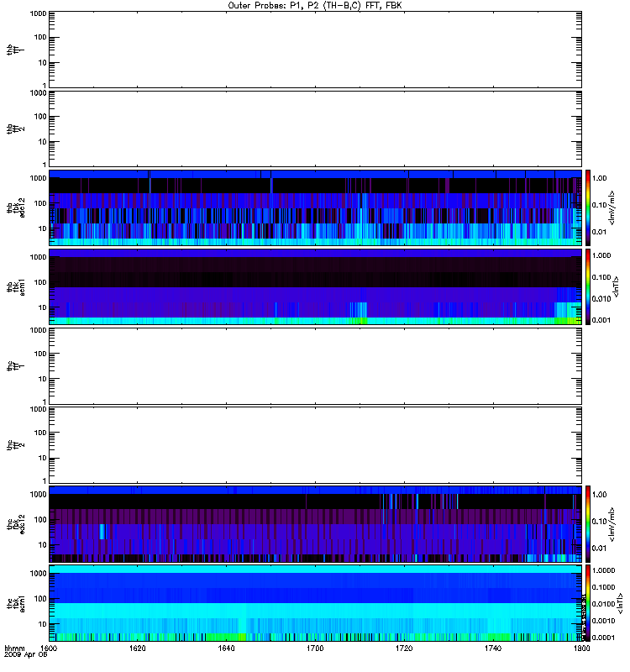Select the thb fbk edc12 spectrogram panel
The image size is (630, 672).
click(315, 207)
